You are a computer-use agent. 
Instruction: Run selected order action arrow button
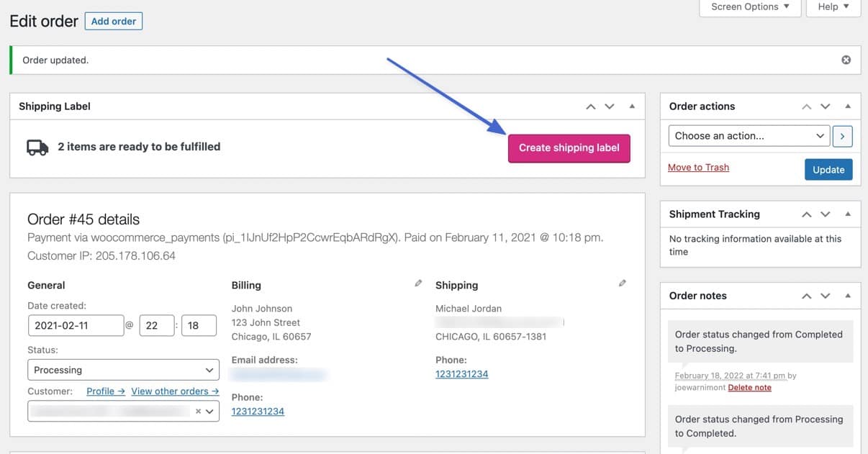842,136
